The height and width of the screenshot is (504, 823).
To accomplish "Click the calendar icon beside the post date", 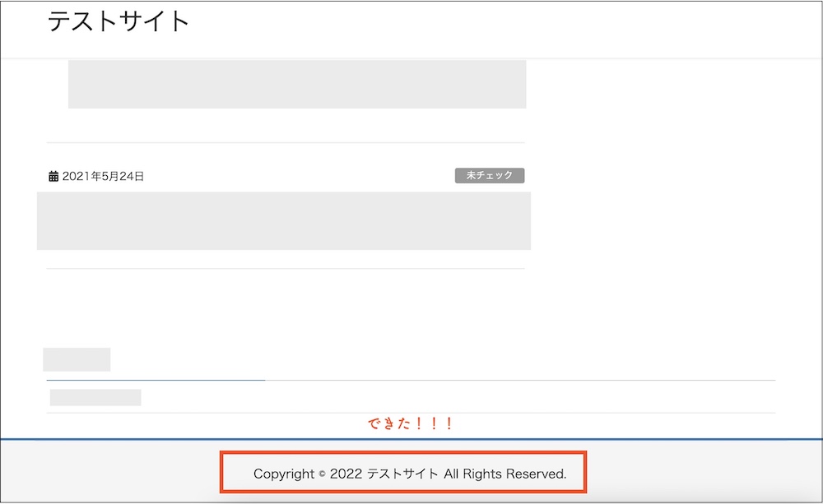I will coord(53,176).
